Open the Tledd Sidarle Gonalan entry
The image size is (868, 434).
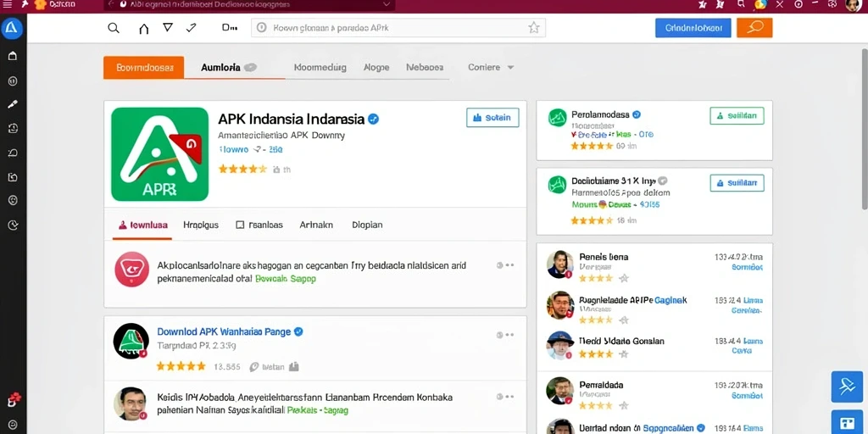click(x=654, y=348)
